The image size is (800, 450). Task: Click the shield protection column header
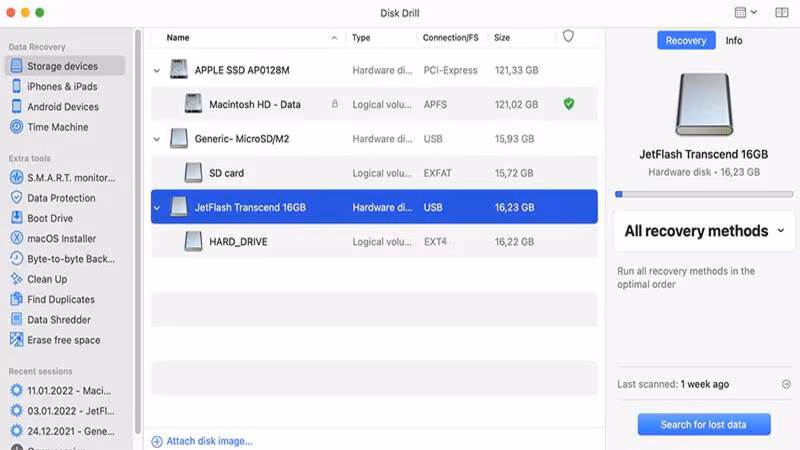568,37
